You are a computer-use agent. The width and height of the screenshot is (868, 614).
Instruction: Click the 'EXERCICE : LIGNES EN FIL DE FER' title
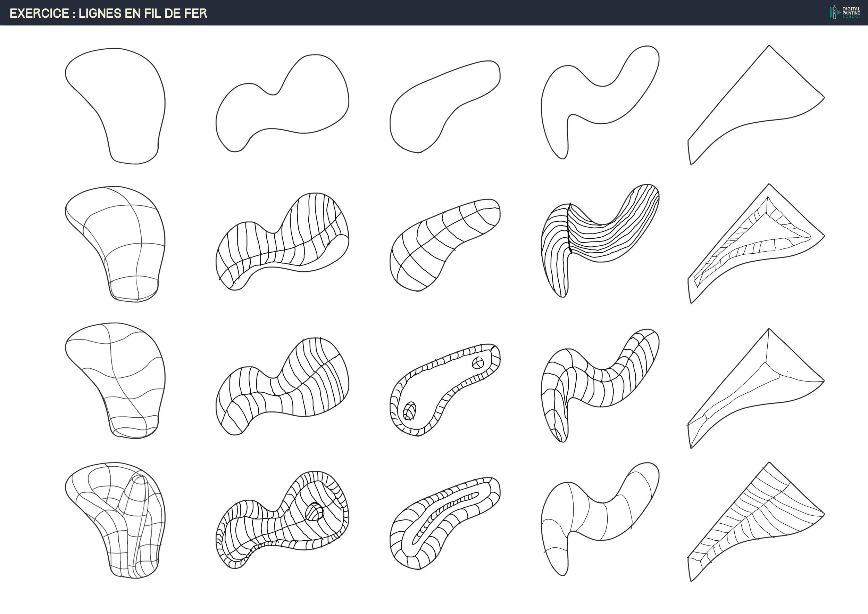coord(108,13)
